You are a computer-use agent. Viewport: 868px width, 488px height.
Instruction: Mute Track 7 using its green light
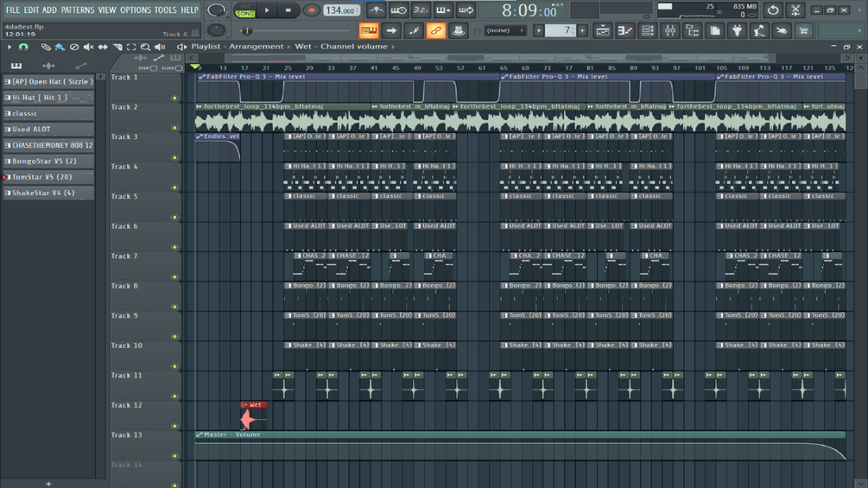point(175,277)
